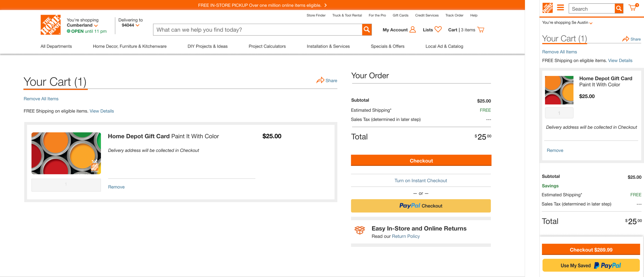The image size is (644, 277).
Task: Click the orange search magnifier button in desktop header
Action: 367,30
